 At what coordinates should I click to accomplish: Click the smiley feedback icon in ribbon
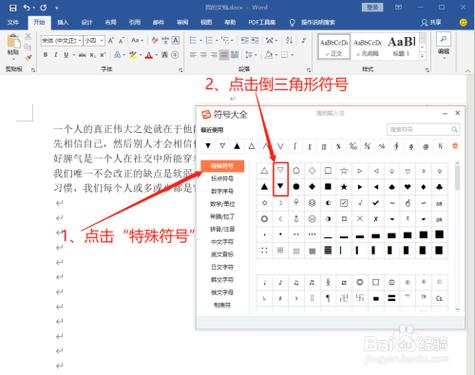click(463, 22)
